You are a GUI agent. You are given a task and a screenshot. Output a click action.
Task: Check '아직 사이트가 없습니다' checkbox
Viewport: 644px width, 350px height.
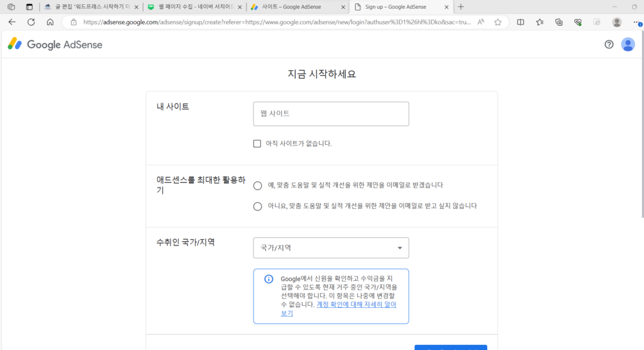[257, 144]
